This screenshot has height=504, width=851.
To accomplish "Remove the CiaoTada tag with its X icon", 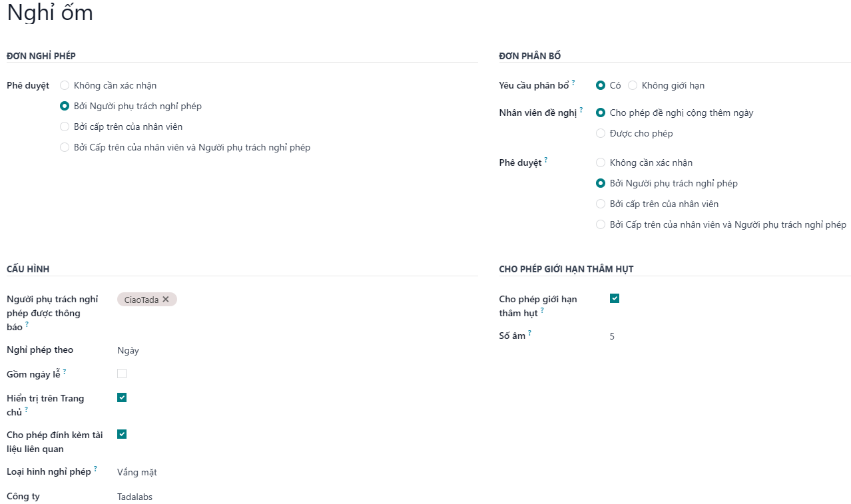I will coord(166,300).
